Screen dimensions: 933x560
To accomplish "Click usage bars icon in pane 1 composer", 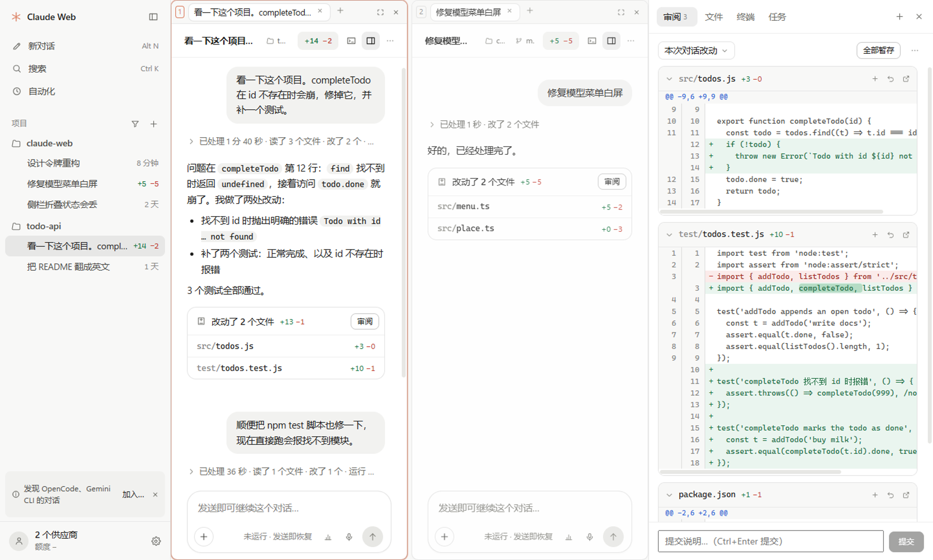I will pyautogui.click(x=328, y=537).
